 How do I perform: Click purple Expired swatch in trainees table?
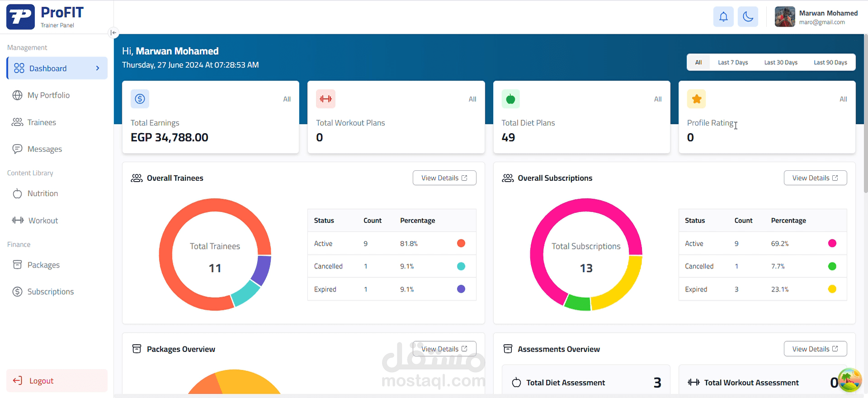click(461, 289)
